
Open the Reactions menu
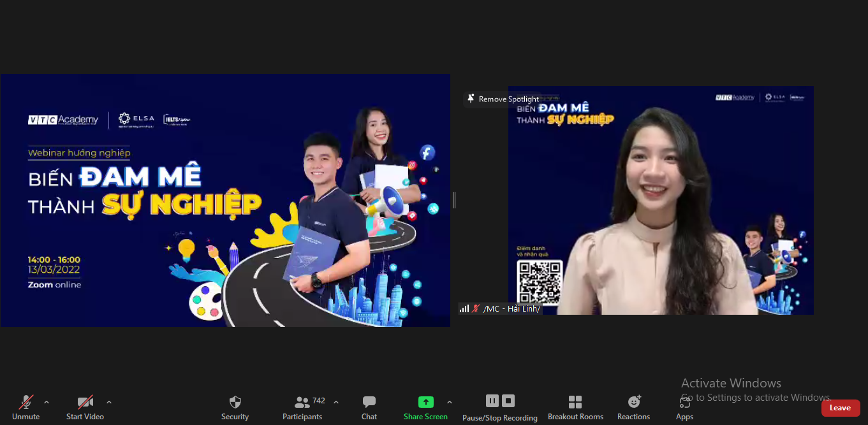pyautogui.click(x=633, y=407)
